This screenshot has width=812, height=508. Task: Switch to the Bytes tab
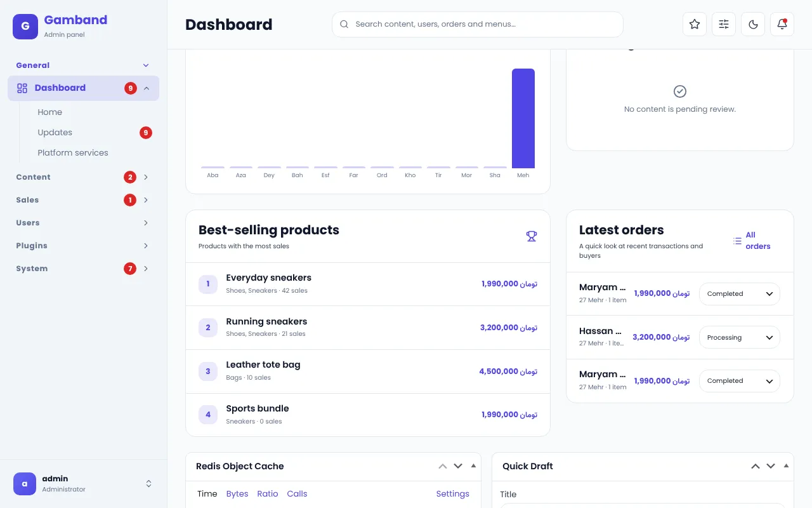point(237,494)
